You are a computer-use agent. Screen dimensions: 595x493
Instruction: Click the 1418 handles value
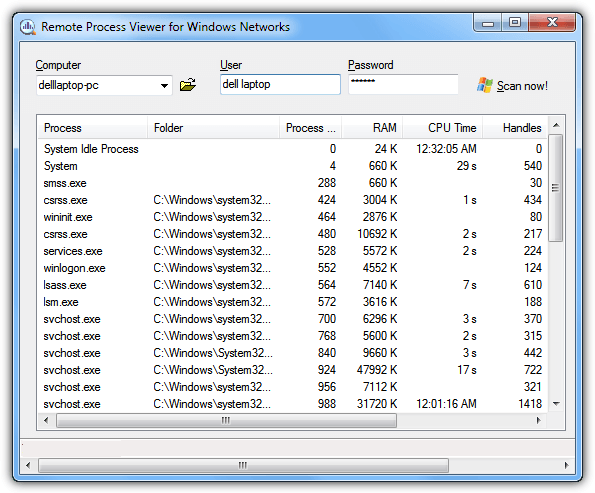pyautogui.click(x=530, y=404)
